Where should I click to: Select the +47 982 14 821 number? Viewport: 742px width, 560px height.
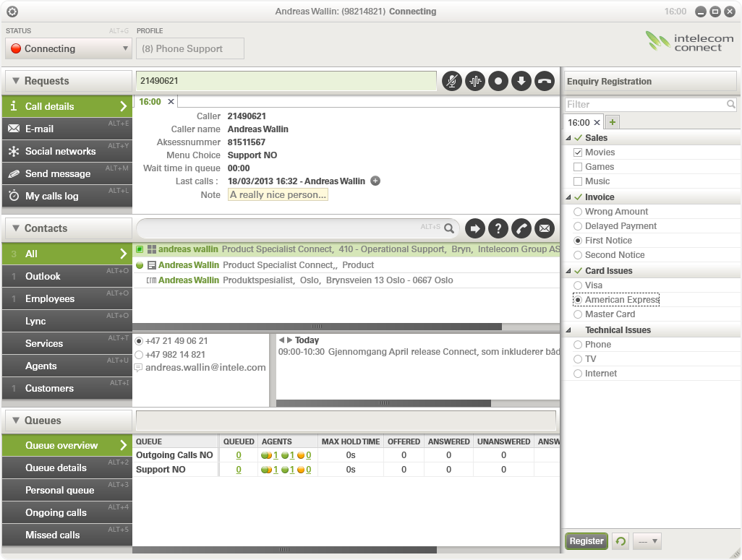coord(139,355)
